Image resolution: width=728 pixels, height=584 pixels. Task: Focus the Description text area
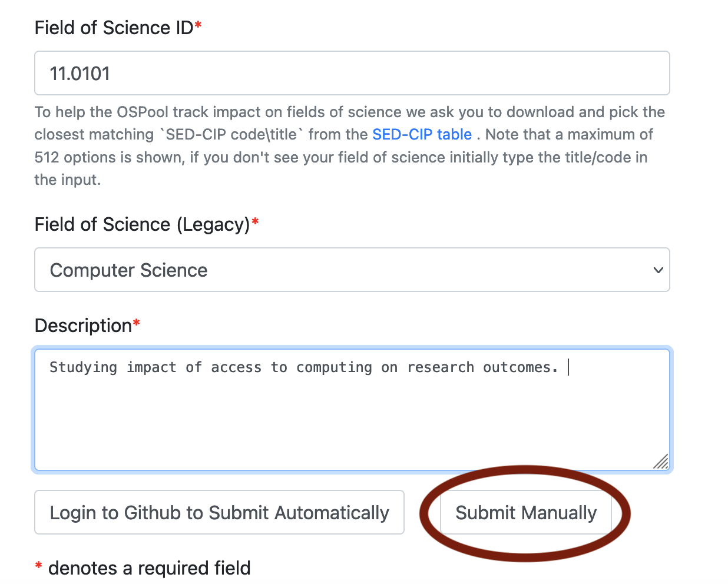[352, 410]
